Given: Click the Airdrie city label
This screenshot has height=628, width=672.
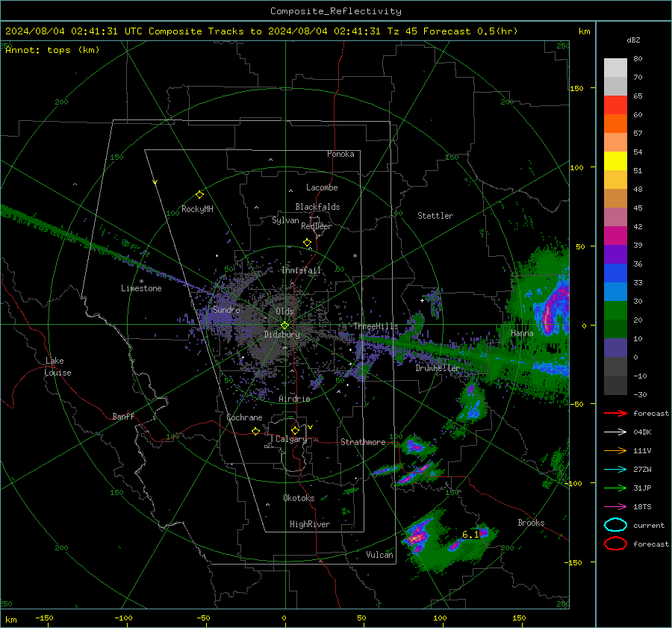Looking at the screenshot, I should [x=294, y=399].
